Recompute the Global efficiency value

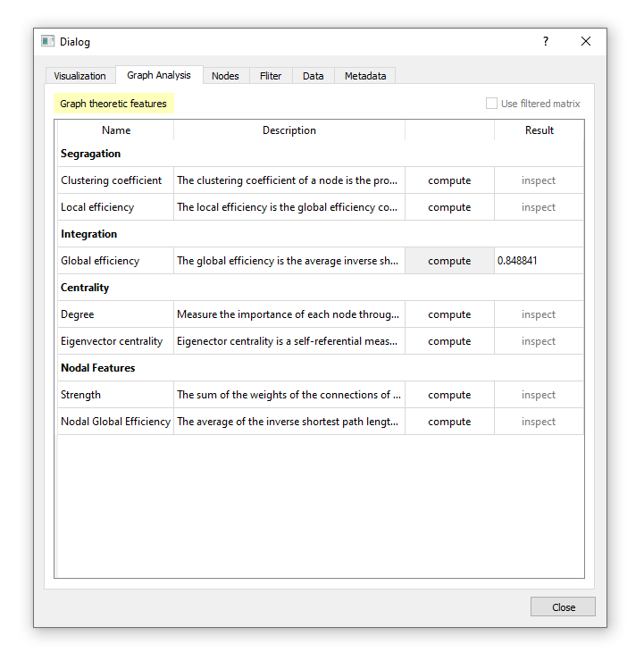click(x=449, y=261)
